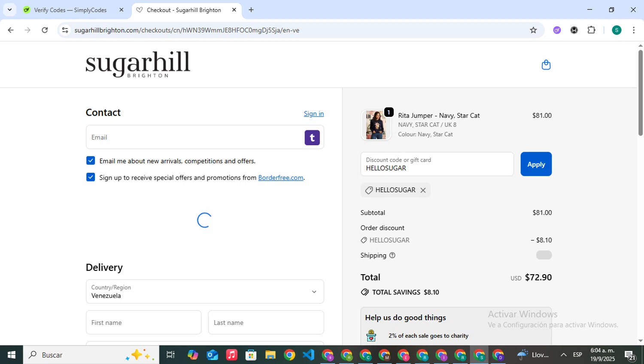Click the Sign in link
The width and height of the screenshot is (644, 364).
point(314,113)
